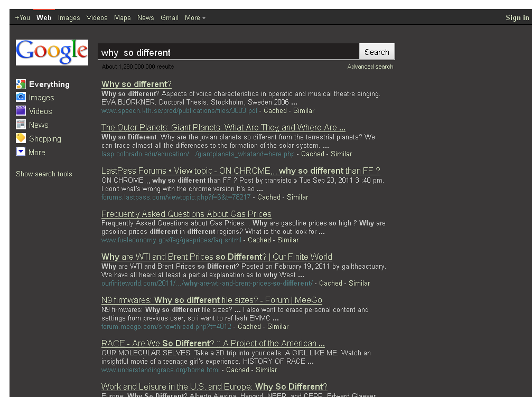532x397 pixels.
Task: Open Cached link for ourfiniteworld.com result
Action: (331, 283)
